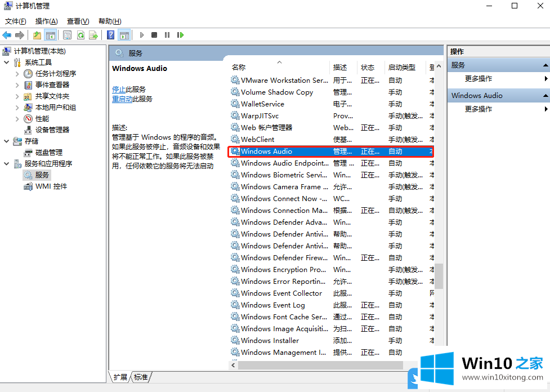This screenshot has width=550, height=392.
Task: Expand the 本地用户和组 node
Action: 17,108
